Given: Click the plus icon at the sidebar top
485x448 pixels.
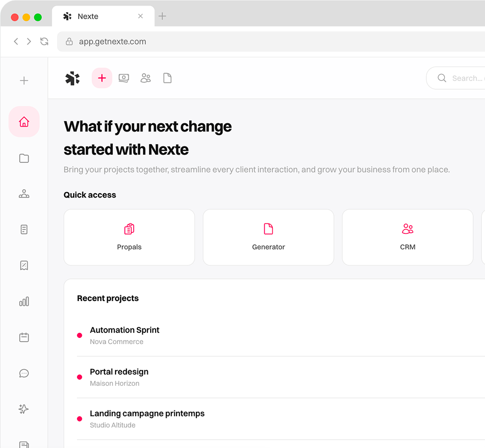Looking at the screenshot, I should point(24,80).
